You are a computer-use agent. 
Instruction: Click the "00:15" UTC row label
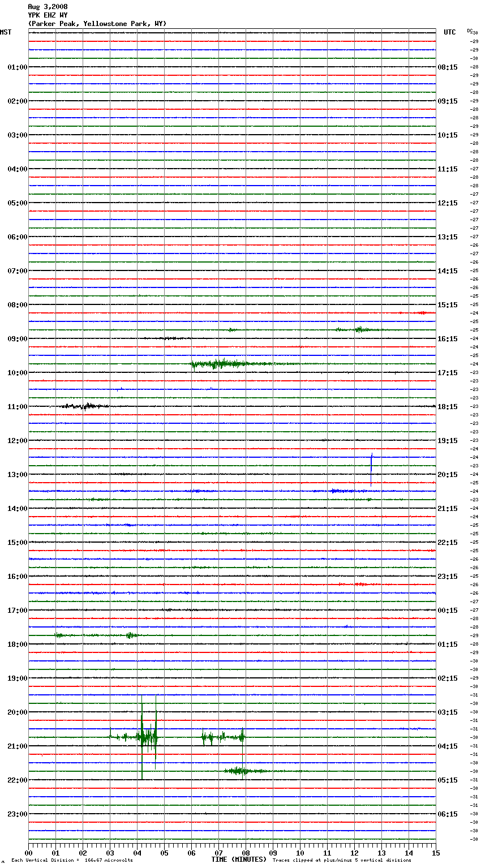(x=448, y=611)
